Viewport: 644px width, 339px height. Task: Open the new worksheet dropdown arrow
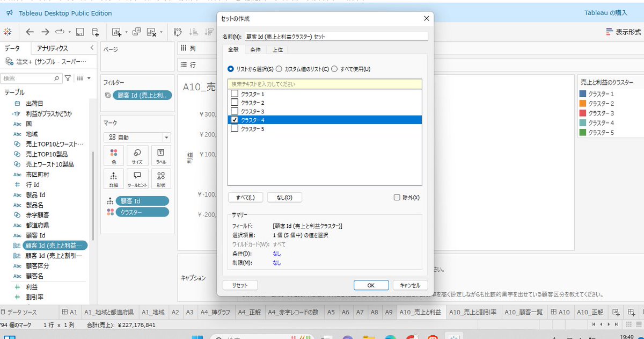point(126,32)
